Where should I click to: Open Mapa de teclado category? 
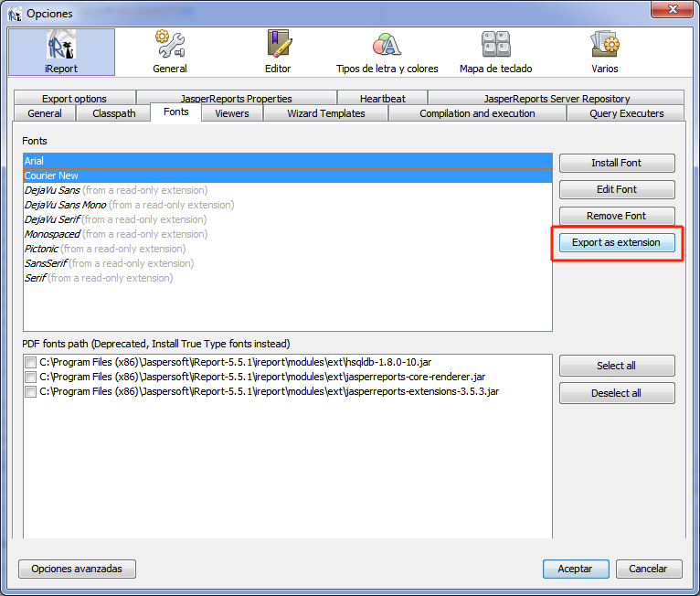(495, 52)
